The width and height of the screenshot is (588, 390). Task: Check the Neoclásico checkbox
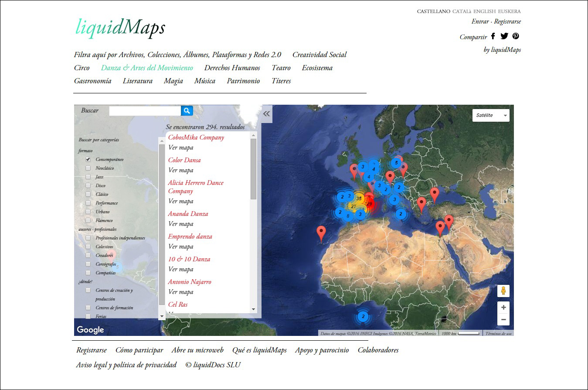pos(88,168)
